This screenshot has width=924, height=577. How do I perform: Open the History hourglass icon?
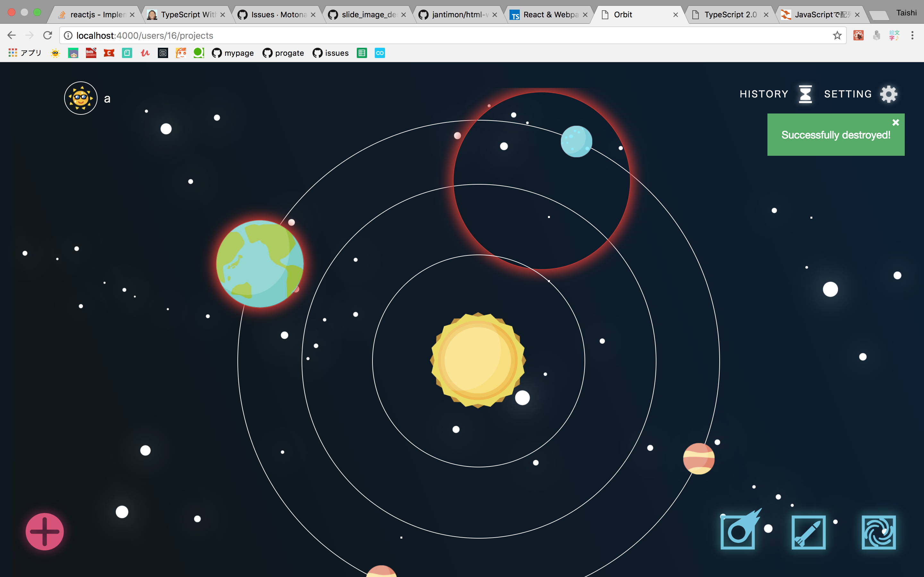click(x=805, y=94)
